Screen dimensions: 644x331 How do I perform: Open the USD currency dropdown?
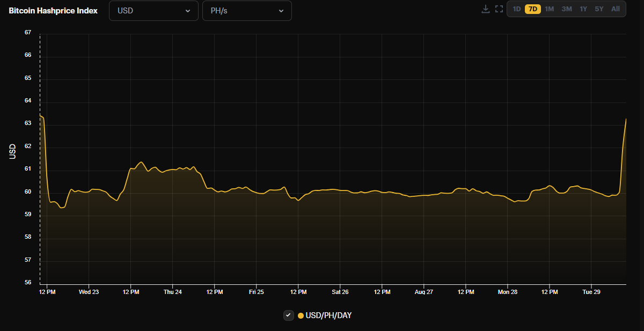pos(153,11)
